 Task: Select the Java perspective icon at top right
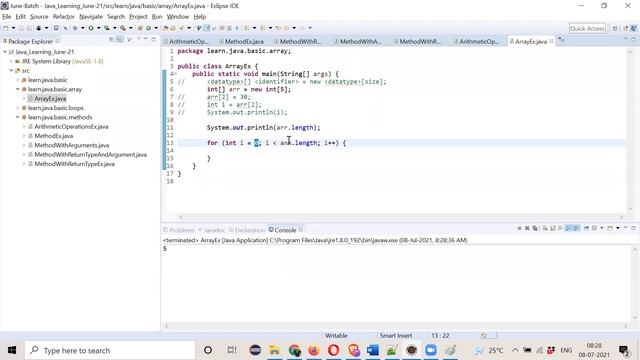[x=633, y=28]
